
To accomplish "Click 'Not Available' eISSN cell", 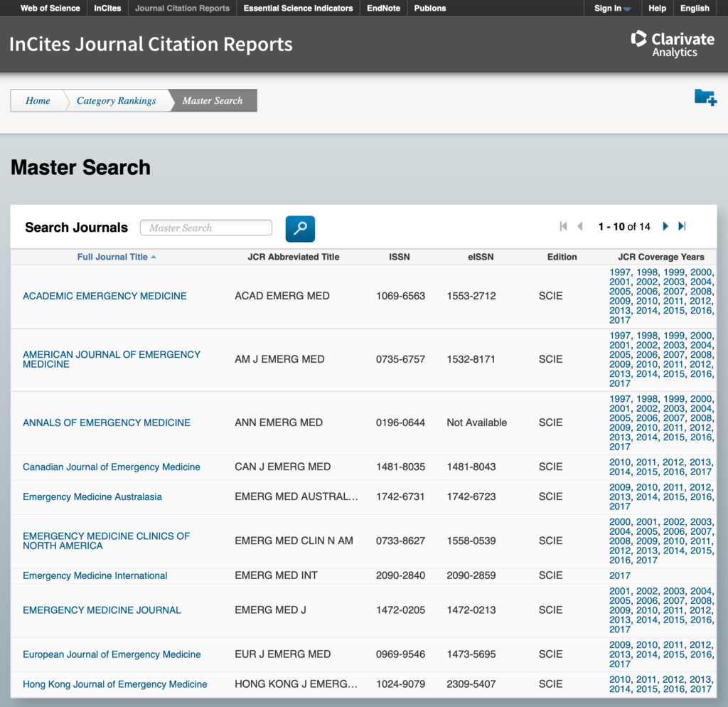I will [477, 422].
